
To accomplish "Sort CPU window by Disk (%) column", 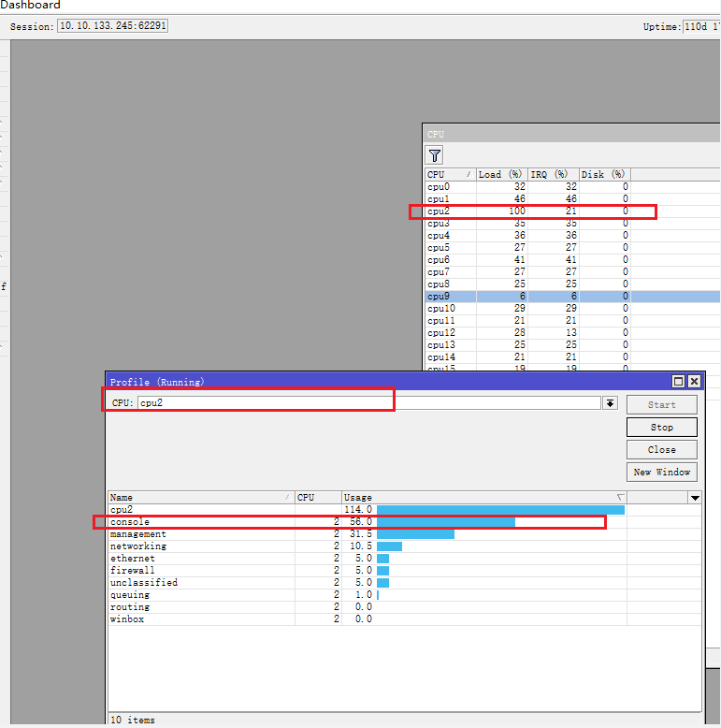I will (x=604, y=175).
